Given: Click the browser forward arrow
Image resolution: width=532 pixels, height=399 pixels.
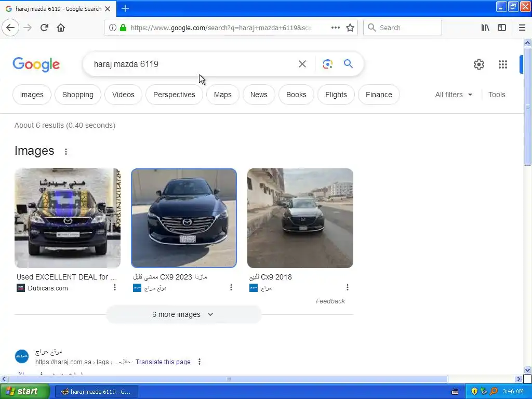Looking at the screenshot, I should (28, 28).
